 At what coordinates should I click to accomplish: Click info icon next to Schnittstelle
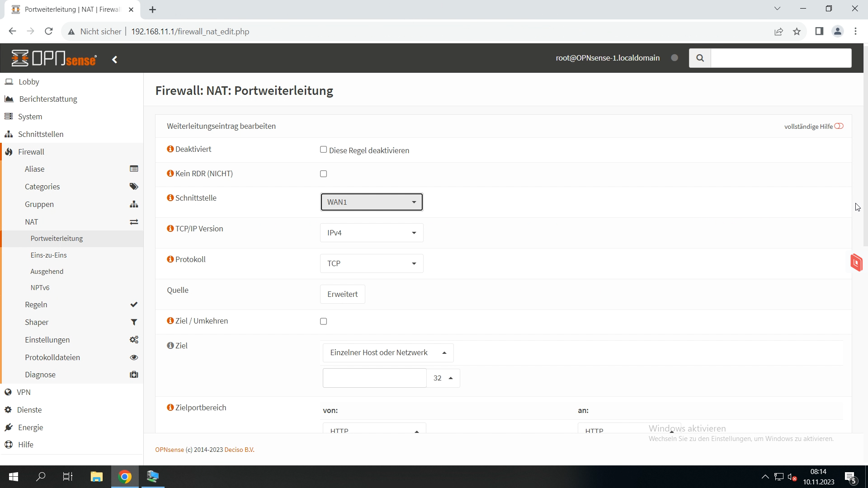pyautogui.click(x=170, y=198)
